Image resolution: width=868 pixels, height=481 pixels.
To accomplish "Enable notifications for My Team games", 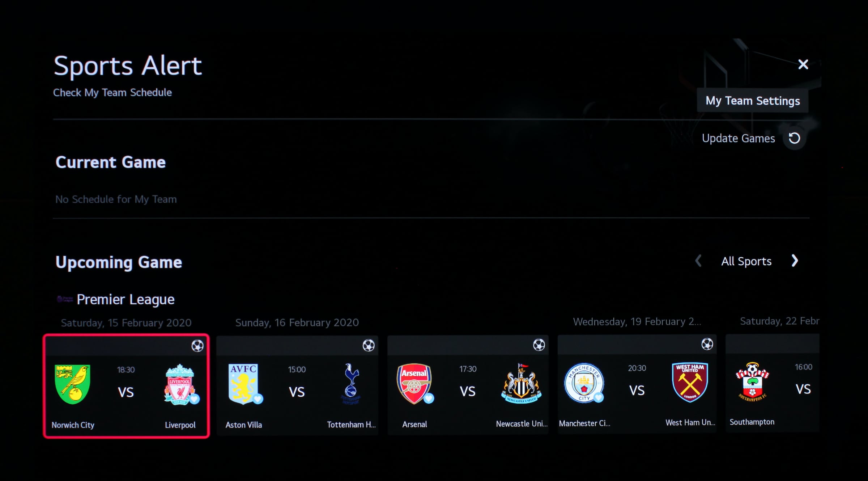I will (752, 101).
